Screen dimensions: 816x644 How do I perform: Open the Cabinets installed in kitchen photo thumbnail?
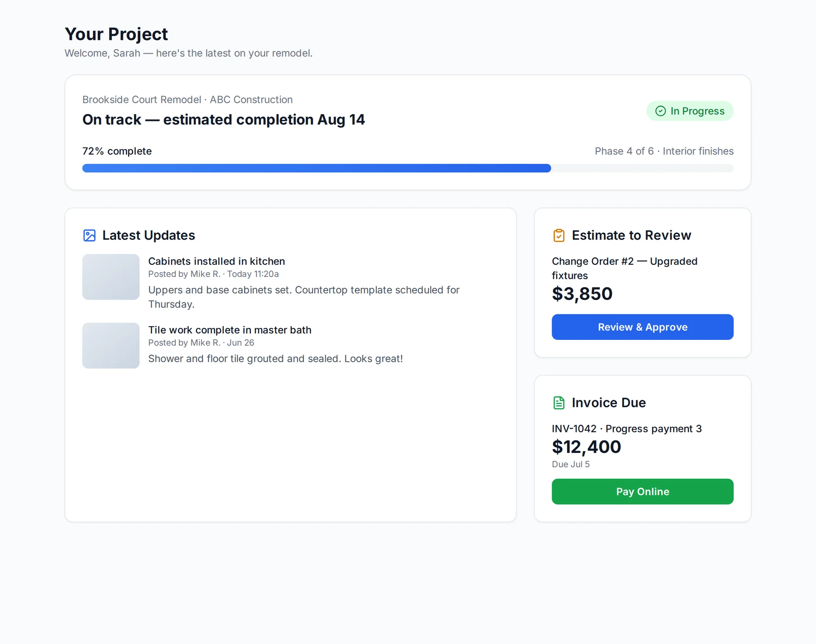pyautogui.click(x=111, y=277)
